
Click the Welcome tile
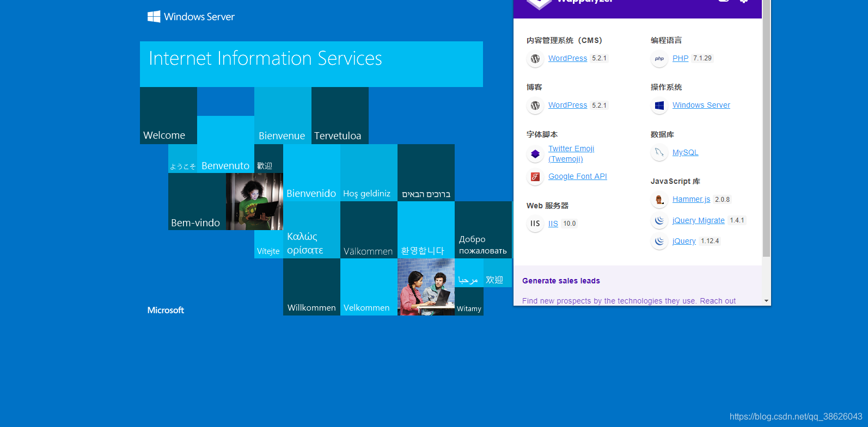pos(168,115)
